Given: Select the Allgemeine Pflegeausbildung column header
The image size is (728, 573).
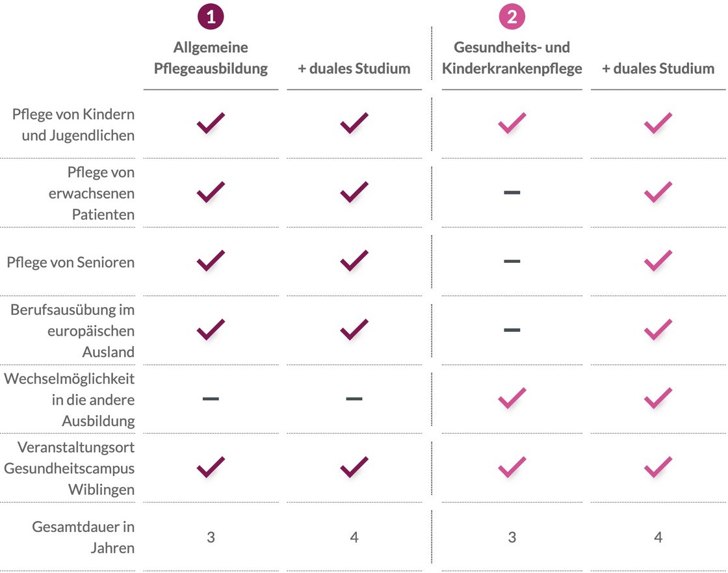Looking at the screenshot, I should [x=211, y=58].
